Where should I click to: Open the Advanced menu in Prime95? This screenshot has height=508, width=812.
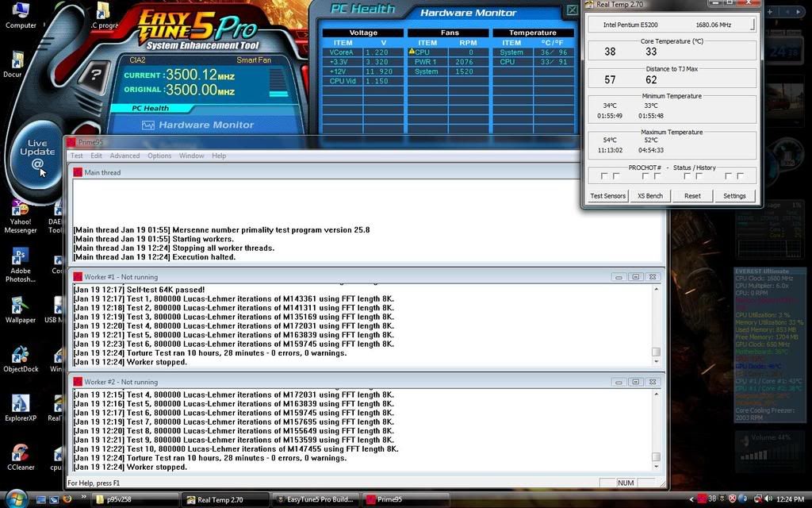click(124, 156)
